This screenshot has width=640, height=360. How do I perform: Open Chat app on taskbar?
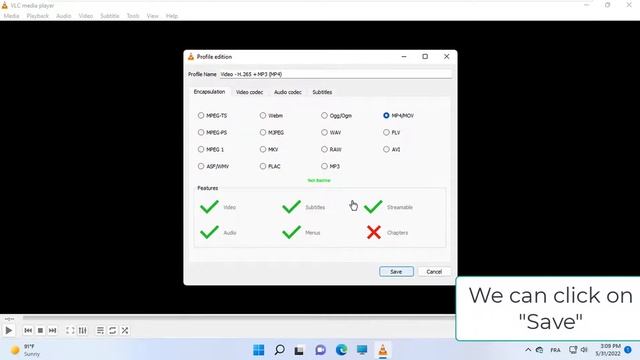click(320, 350)
